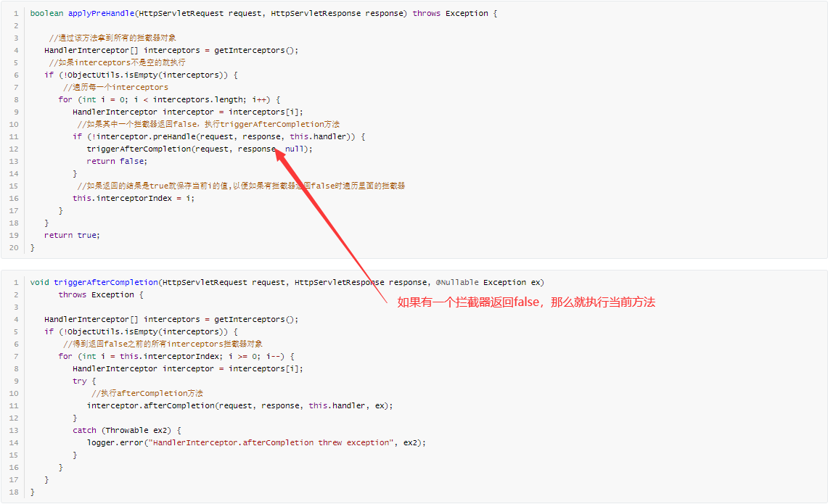Click the 'try {' keyword line
Screen dimensions: 828x504
(84, 381)
